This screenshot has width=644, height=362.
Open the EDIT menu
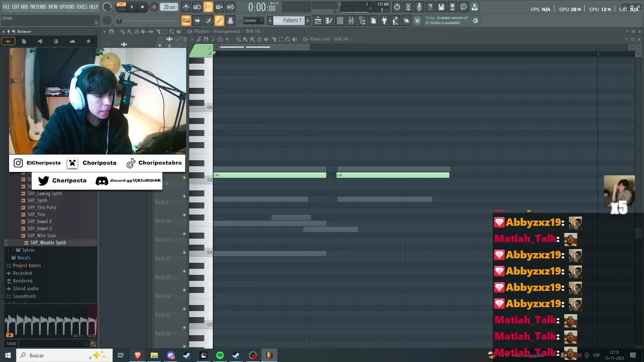click(16, 7)
